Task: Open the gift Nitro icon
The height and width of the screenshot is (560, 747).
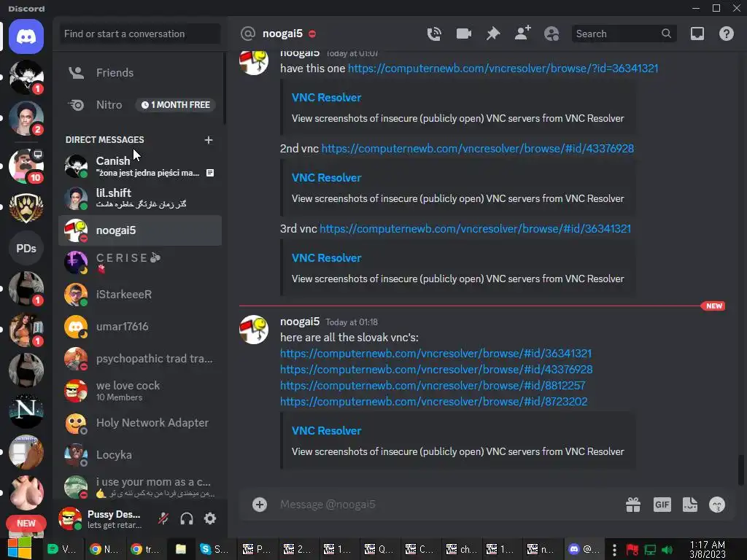Action: (x=633, y=505)
